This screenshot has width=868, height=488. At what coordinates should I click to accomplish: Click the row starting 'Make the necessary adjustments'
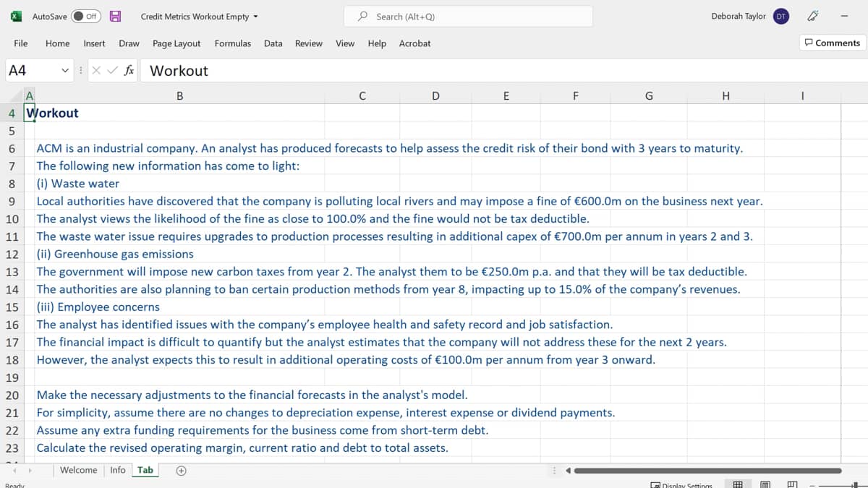pyautogui.click(x=252, y=395)
